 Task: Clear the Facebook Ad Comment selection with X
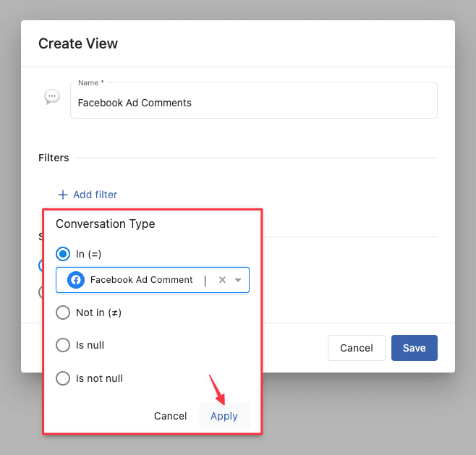(x=222, y=280)
